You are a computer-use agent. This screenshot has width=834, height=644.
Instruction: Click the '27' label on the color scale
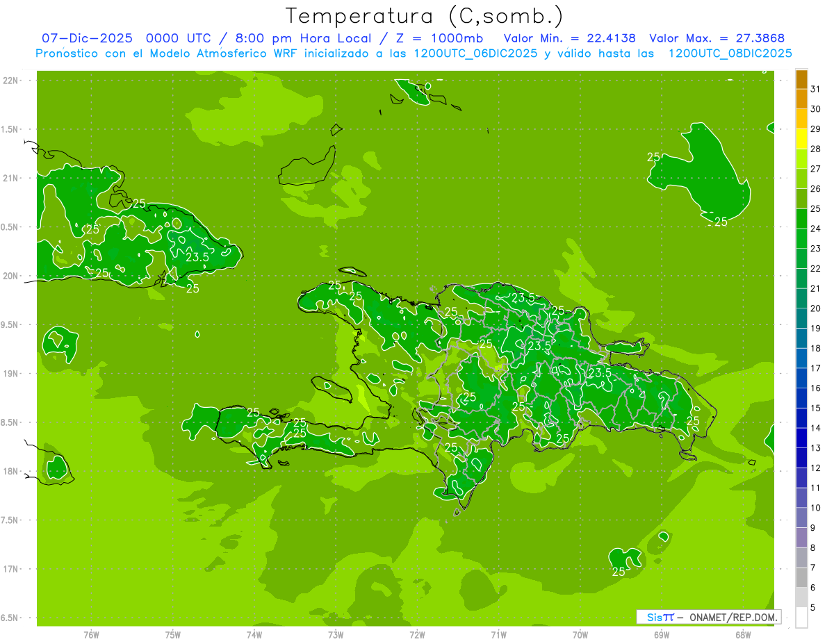(815, 169)
